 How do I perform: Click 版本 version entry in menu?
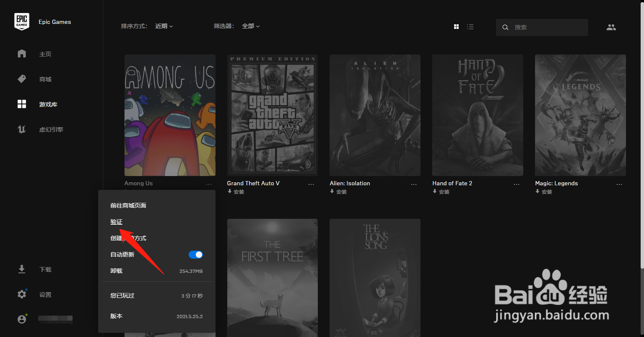(156, 316)
